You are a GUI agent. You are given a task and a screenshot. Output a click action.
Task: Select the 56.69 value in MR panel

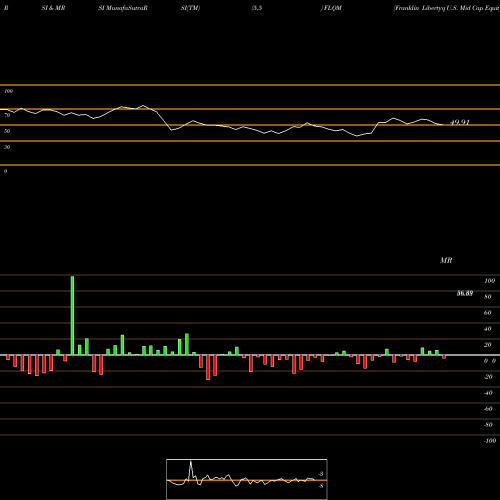point(465,293)
